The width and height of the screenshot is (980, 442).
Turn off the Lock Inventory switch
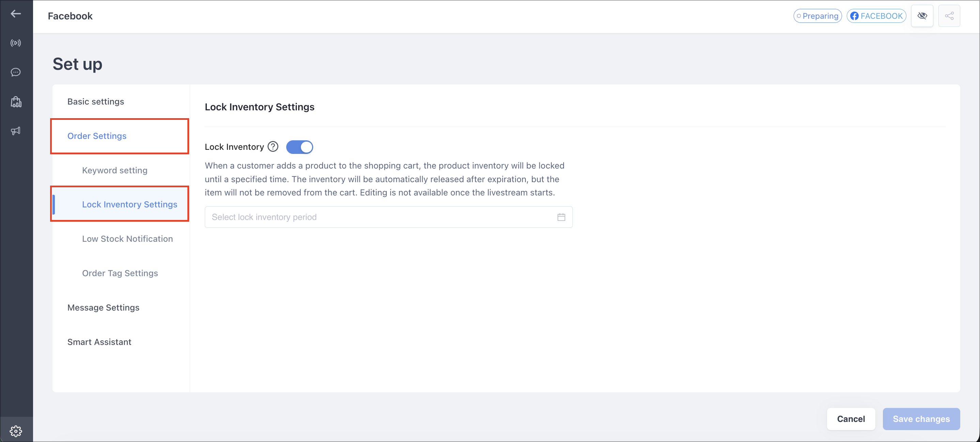click(300, 147)
